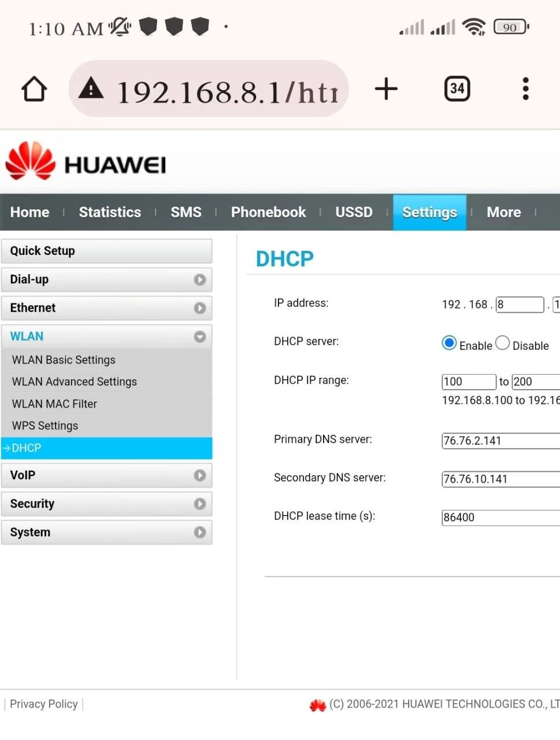
Task: Open a new browser tab with plus
Action: click(386, 89)
